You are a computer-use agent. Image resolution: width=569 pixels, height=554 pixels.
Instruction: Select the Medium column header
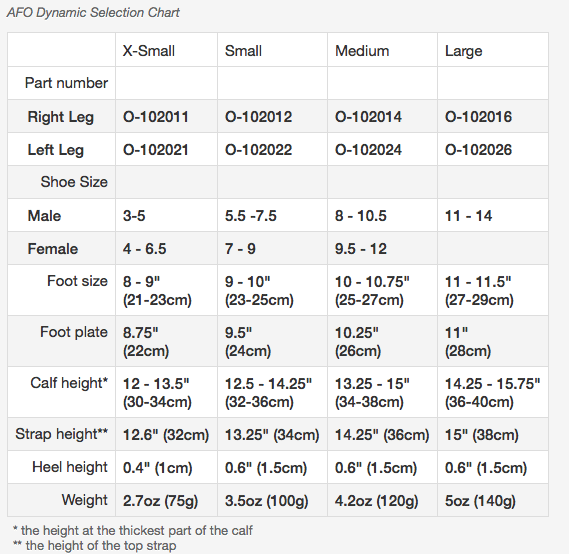point(362,51)
